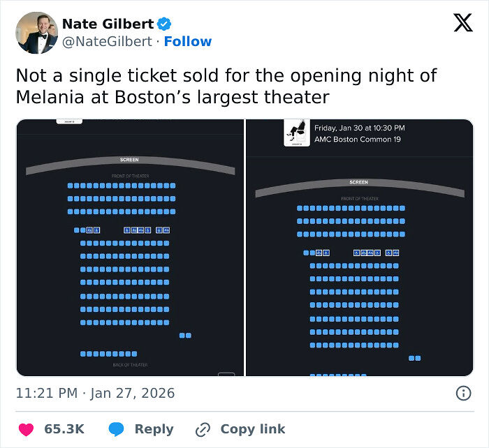Viewport: 489px width, 448px height.
Task: Click the @NateGilbert handle
Action: click(x=107, y=42)
